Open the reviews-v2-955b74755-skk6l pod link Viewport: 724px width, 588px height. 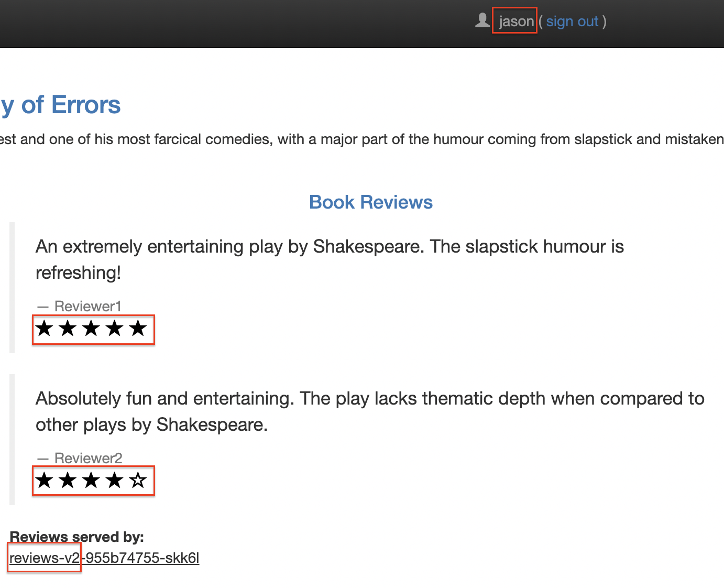click(104, 558)
